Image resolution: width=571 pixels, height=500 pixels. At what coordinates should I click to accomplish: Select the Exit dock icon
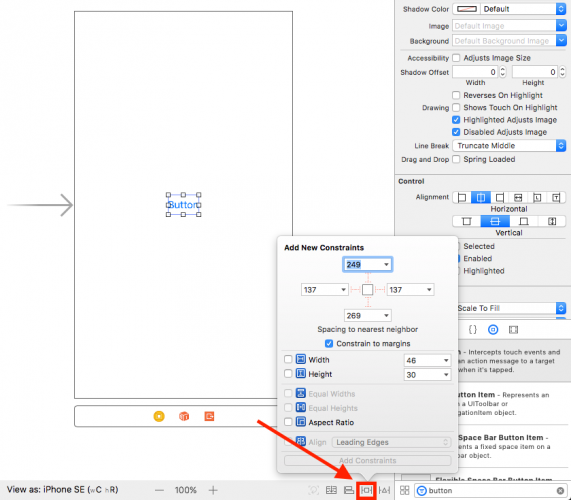[209, 416]
